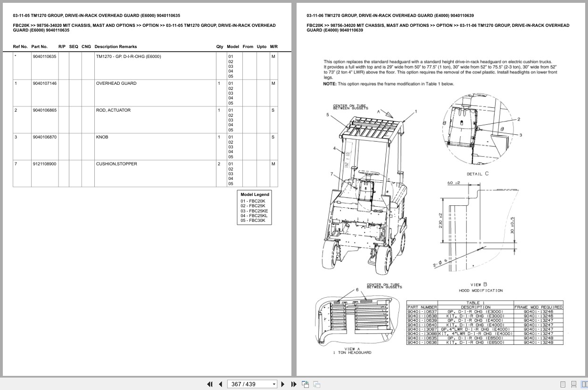Click FRAME MOD REQUIRED table header
This screenshot has width=588, height=390.
coord(538,307)
